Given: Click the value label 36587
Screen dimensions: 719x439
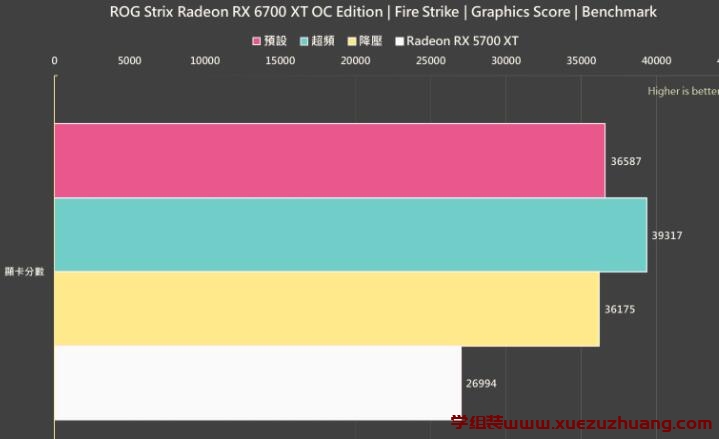Looking at the screenshot, I should tap(626, 161).
